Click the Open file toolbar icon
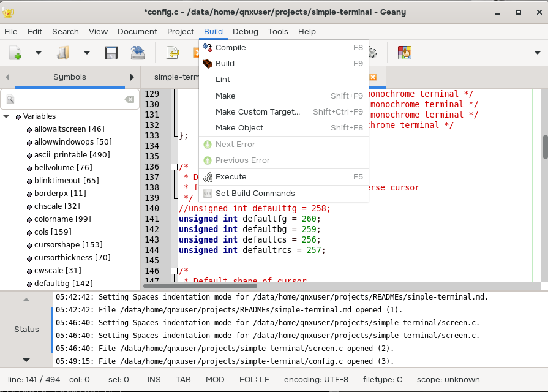Viewport: 548px width, 392px height. [x=64, y=53]
